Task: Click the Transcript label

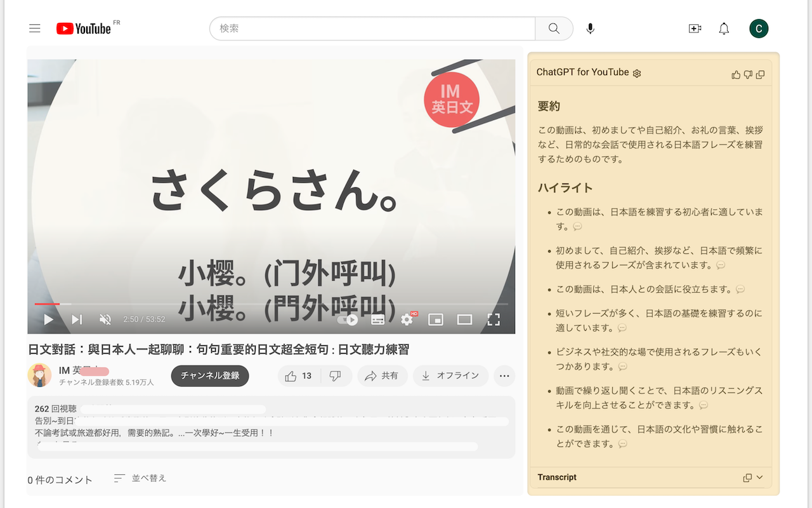Action: tap(557, 478)
